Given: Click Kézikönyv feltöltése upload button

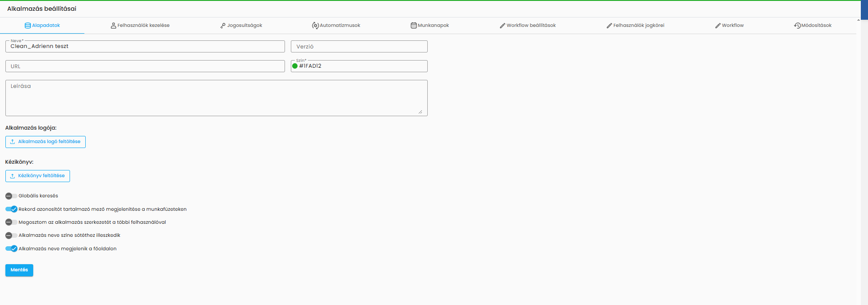Looking at the screenshot, I should point(38,176).
